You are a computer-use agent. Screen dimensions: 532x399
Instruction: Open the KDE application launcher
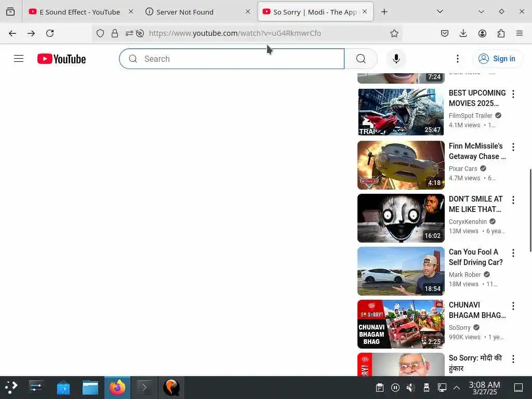(x=11, y=388)
